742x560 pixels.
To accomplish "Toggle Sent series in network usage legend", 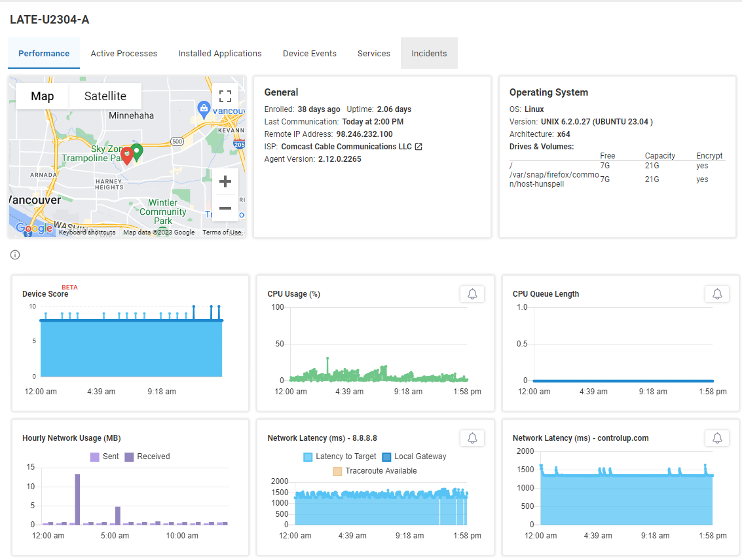I will pos(104,457).
